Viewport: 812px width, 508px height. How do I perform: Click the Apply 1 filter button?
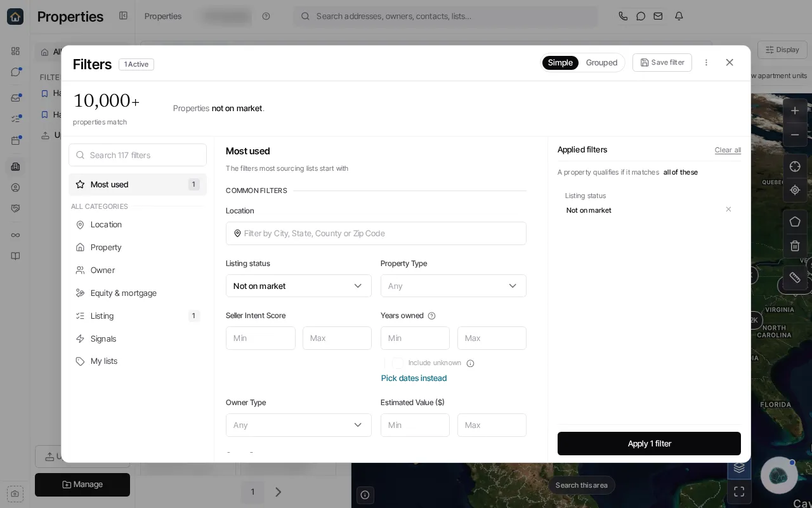click(649, 443)
